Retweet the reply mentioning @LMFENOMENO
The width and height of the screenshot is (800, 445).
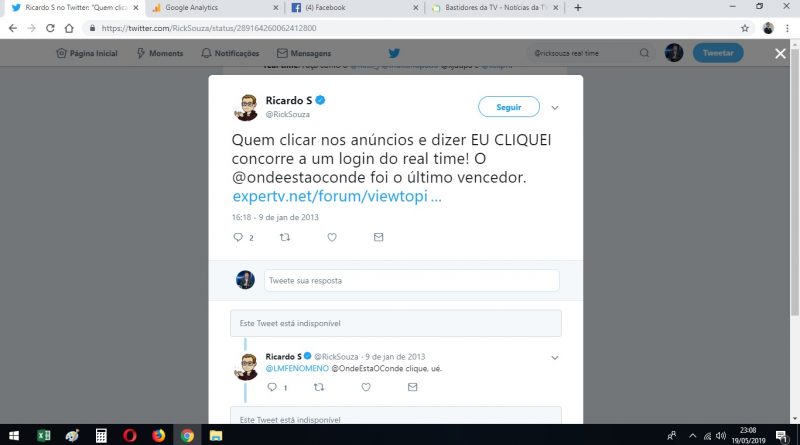tap(319, 387)
